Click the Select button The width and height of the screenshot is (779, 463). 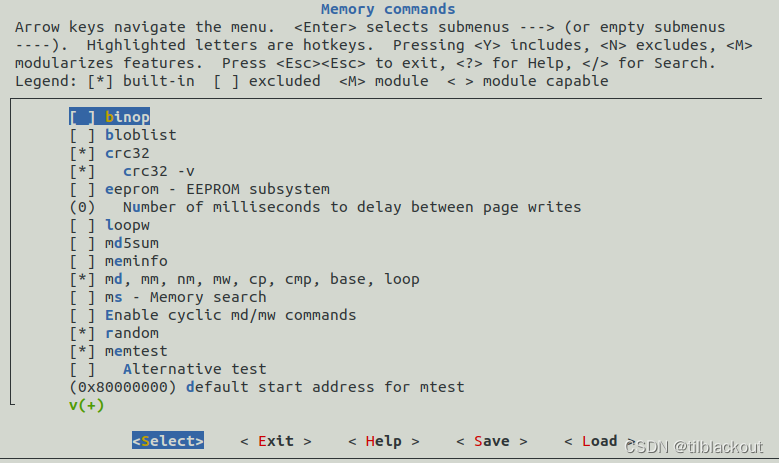click(x=168, y=441)
